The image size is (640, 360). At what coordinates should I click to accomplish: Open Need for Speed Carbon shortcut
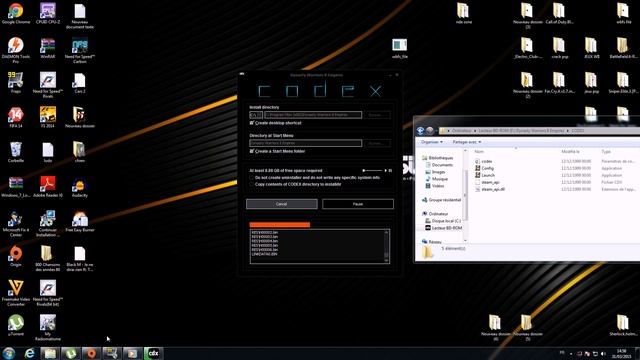(x=80, y=50)
